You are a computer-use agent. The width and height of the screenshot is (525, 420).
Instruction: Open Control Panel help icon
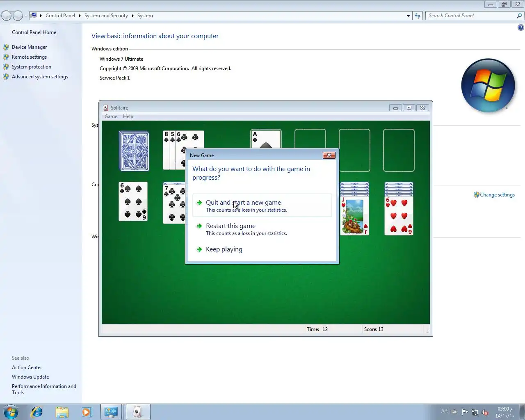[520, 27]
